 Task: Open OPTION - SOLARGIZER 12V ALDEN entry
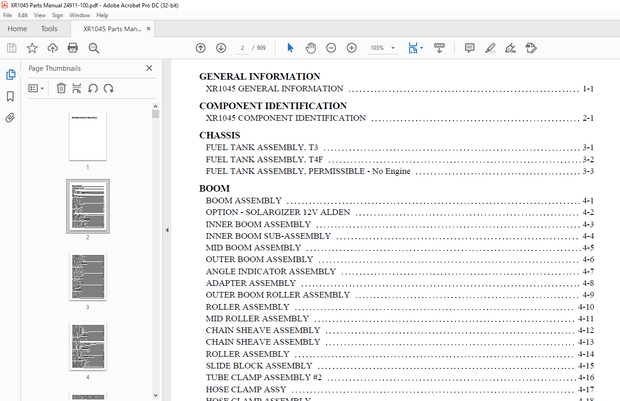399,212
